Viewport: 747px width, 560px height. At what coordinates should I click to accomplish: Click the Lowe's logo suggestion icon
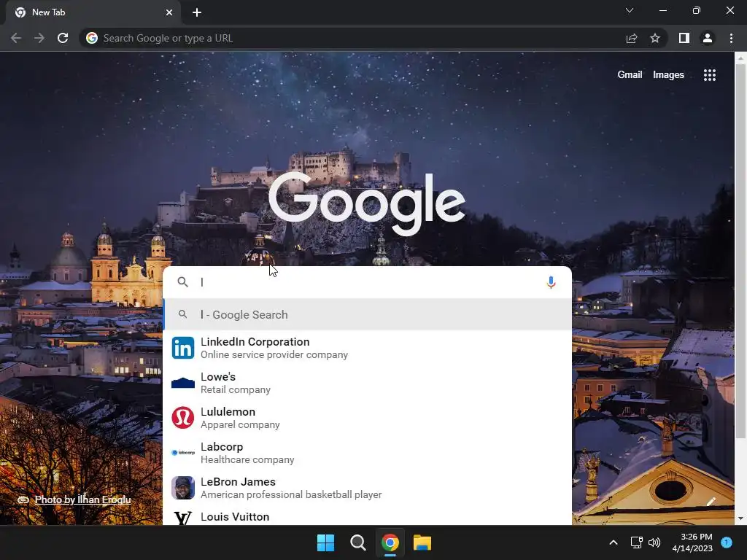coord(183,383)
